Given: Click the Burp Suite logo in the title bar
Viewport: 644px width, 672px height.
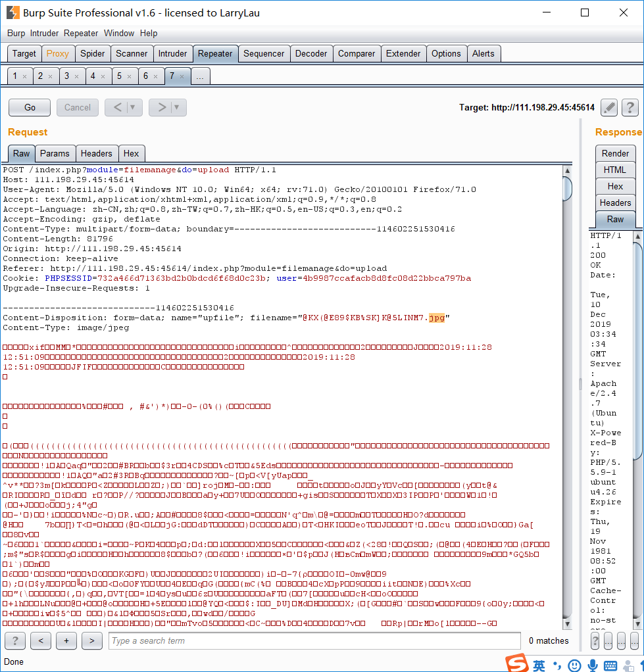Looking at the screenshot, I should 13,12.
